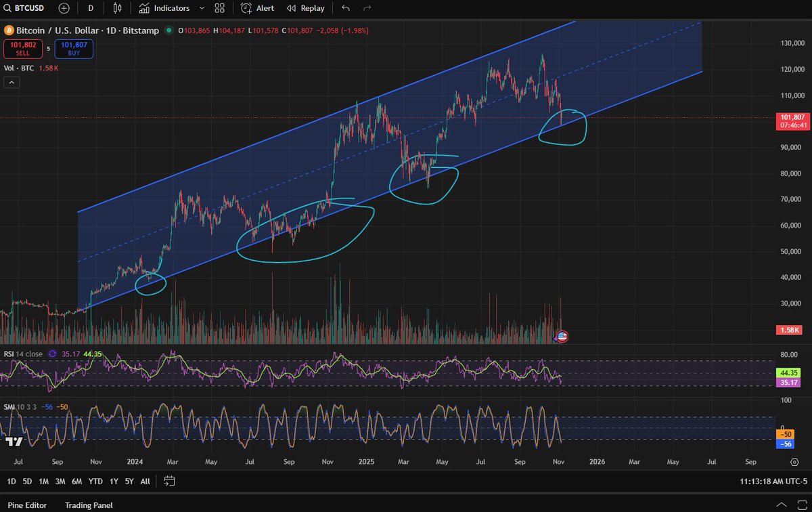Click the BUY 101,807 button

click(73, 49)
